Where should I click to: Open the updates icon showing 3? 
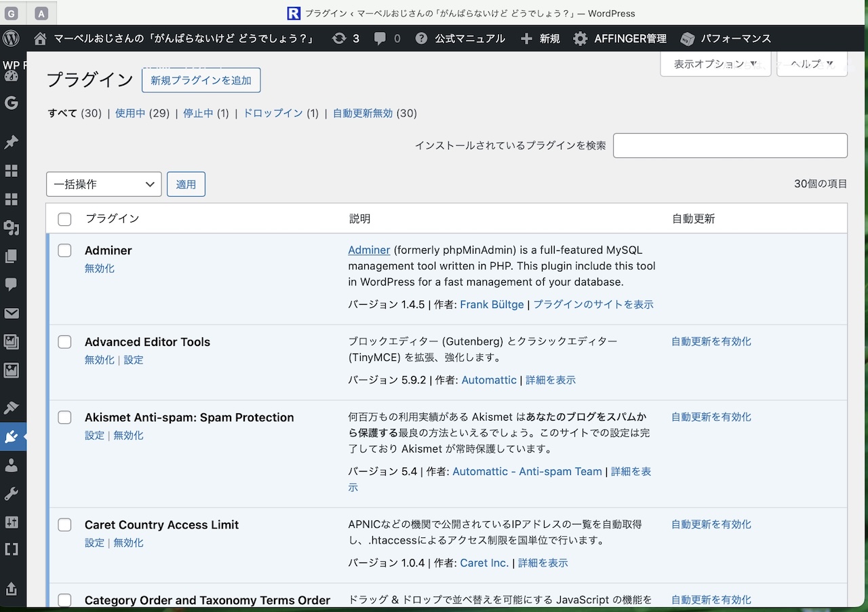pos(345,39)
